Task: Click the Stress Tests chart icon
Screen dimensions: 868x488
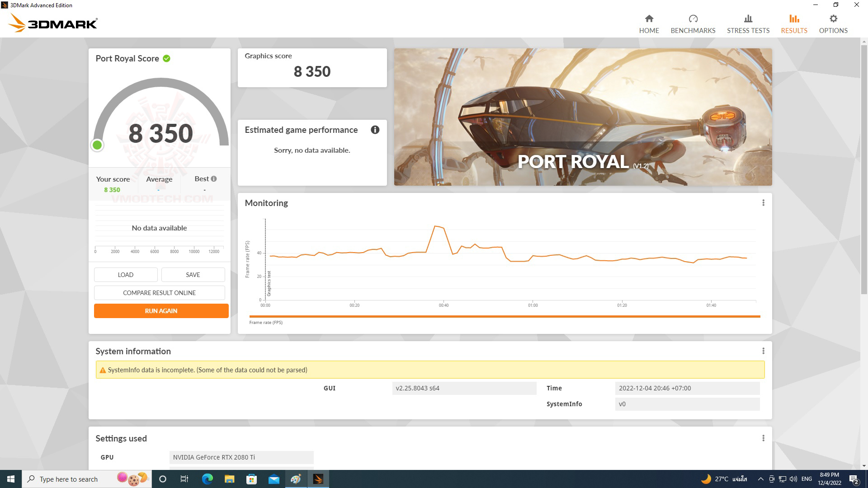Action: [x=748, y=19]
